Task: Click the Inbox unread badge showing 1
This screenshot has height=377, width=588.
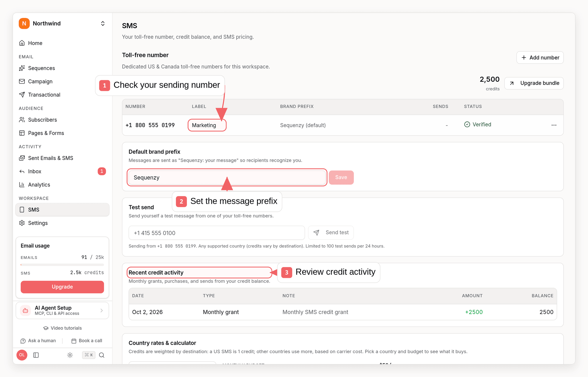Action: coord(102,171)
